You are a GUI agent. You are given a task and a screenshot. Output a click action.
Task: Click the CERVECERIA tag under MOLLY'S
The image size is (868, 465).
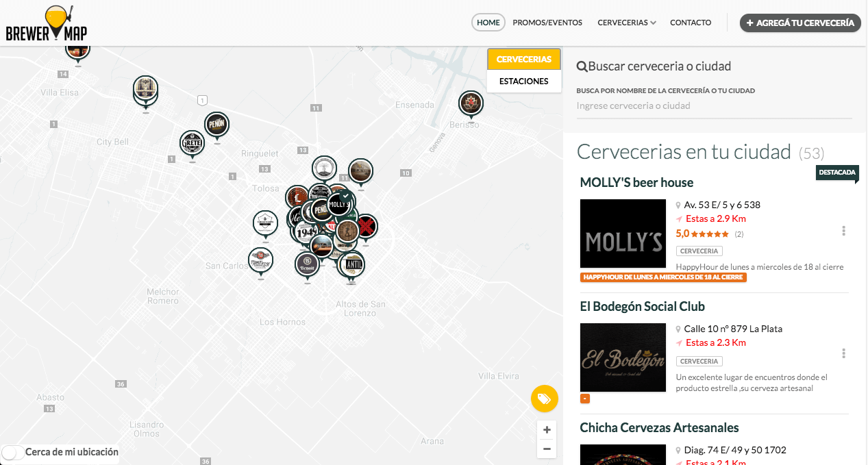click(x=699, y=251)
